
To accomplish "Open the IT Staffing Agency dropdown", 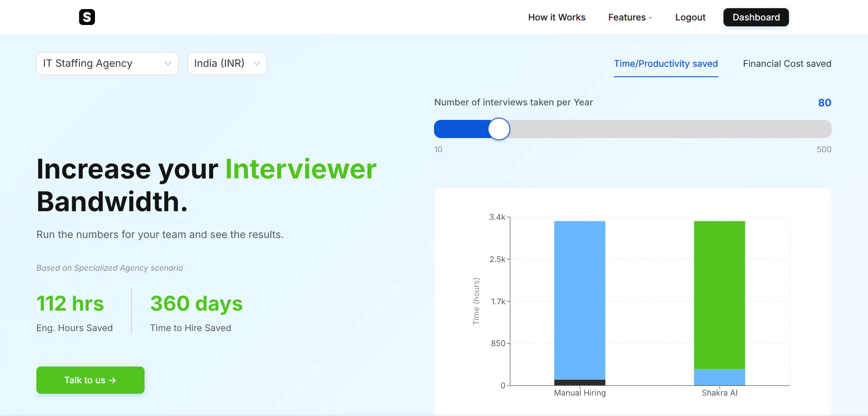I will pyautogui.click(x=107, y=64).
